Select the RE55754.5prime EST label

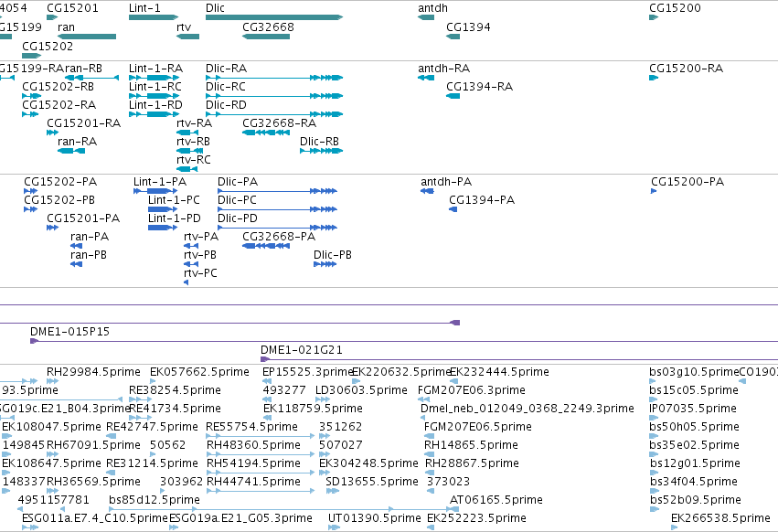251,427
